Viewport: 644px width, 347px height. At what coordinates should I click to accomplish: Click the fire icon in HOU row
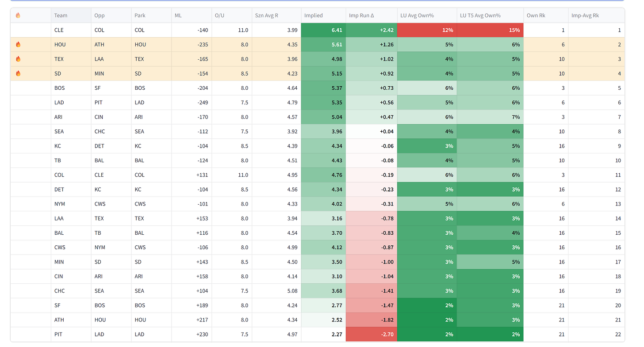pyautogui.click(x=18, y=44)
